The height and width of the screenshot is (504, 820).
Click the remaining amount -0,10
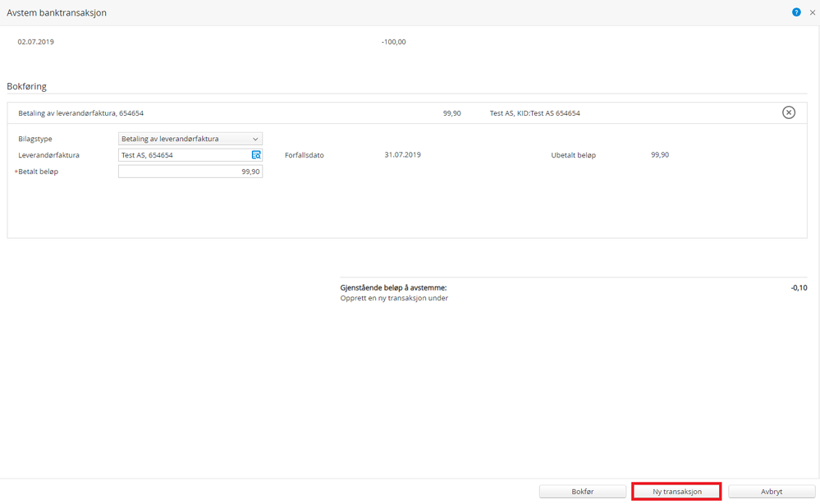[x=799, y=288]
